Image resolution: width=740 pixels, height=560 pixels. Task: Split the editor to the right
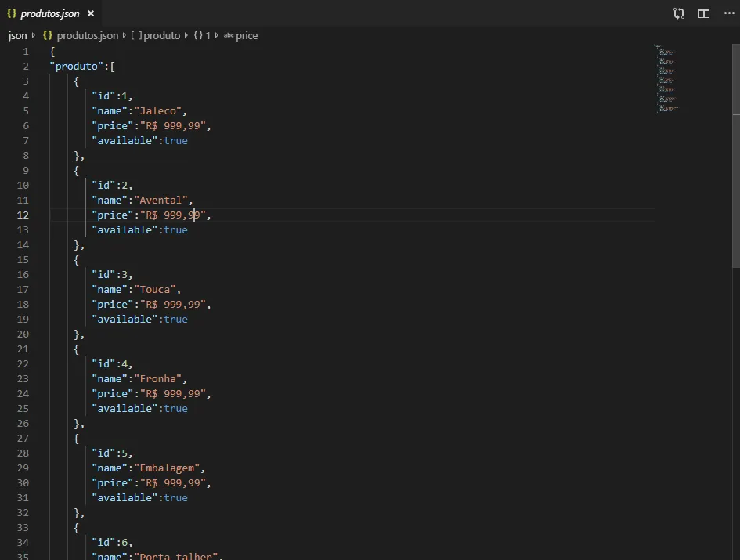[x=704, y=13]
